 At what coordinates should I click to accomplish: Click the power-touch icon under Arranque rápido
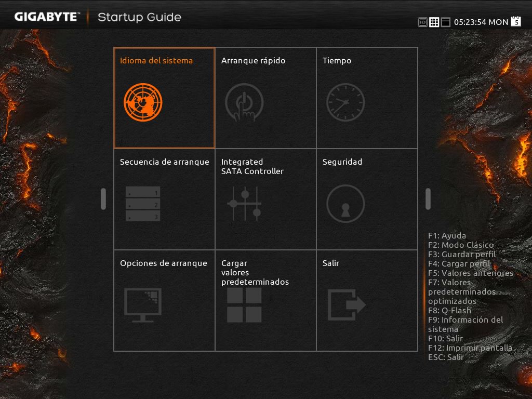click(244, 102)
